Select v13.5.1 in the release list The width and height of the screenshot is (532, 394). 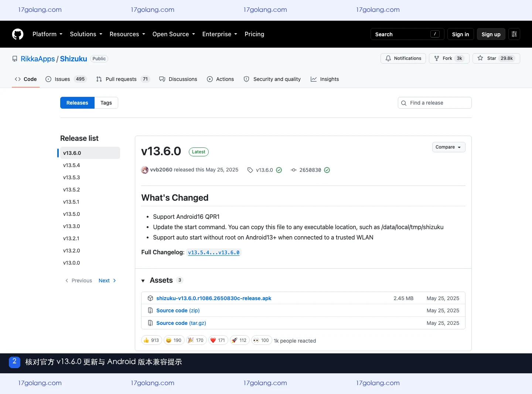[90, 202]
